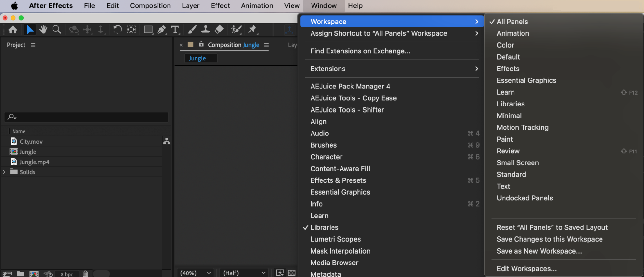Viewport: 644px width, 277px height.
Task: Click the 8 bpc color depth button
Action: 67,274
